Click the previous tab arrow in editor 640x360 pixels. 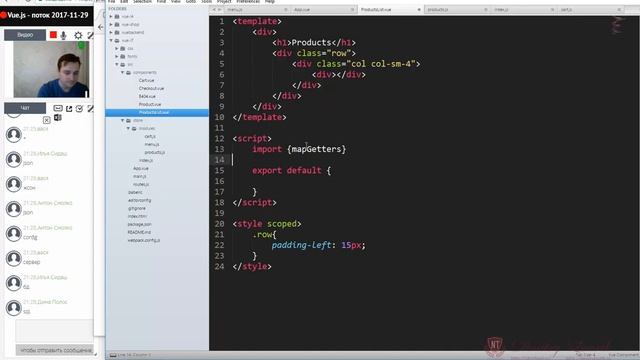(x=214, y=9)
